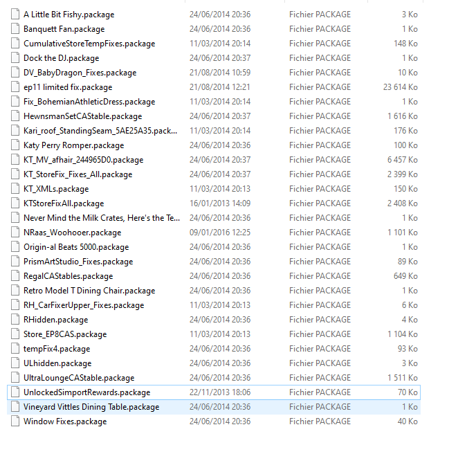Click the file icon of HewnsmanSetCAStable.package
This screenshot has height=472, width=476.
click(15, 116)
